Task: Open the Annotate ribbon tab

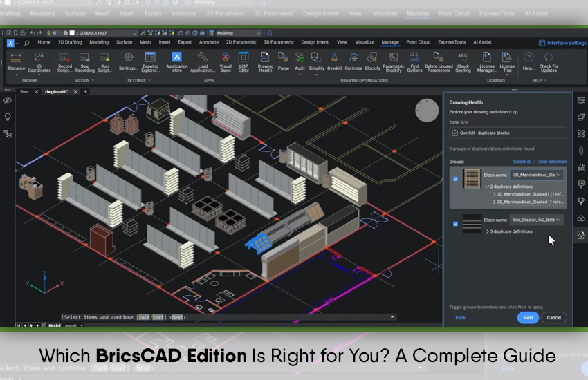Action: [208, 42]
